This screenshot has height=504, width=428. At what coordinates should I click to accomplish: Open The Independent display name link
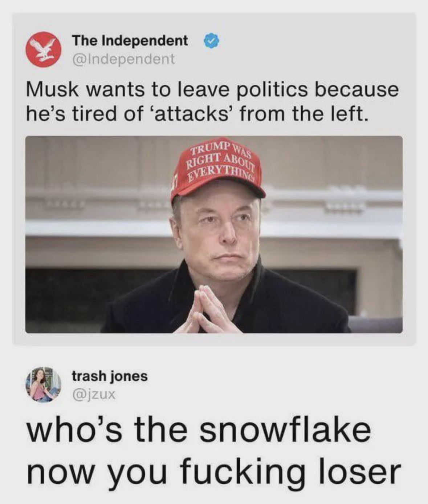click(130, 41)
